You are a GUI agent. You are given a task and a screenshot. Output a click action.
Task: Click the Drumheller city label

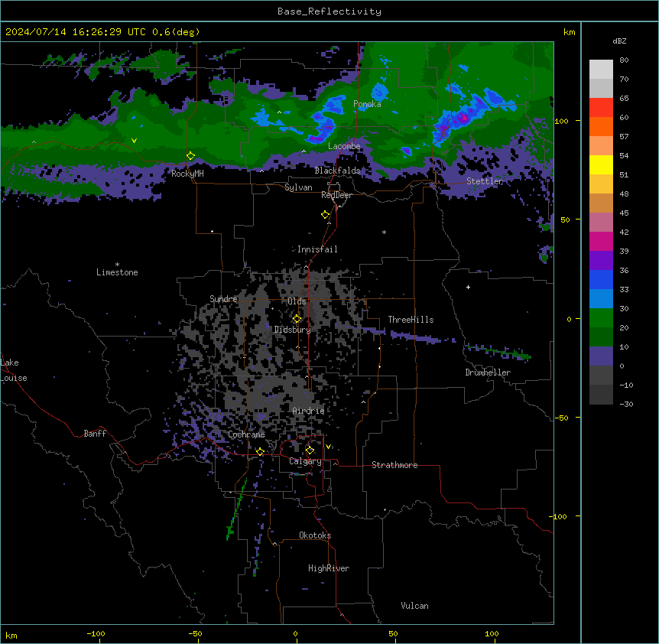(x=488, y=372)
